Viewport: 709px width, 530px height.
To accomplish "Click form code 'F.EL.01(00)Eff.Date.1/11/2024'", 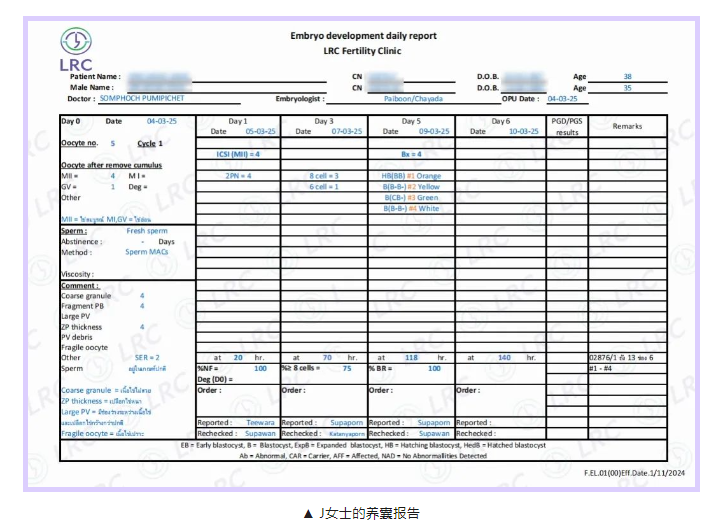I will [x=634, y=473].
